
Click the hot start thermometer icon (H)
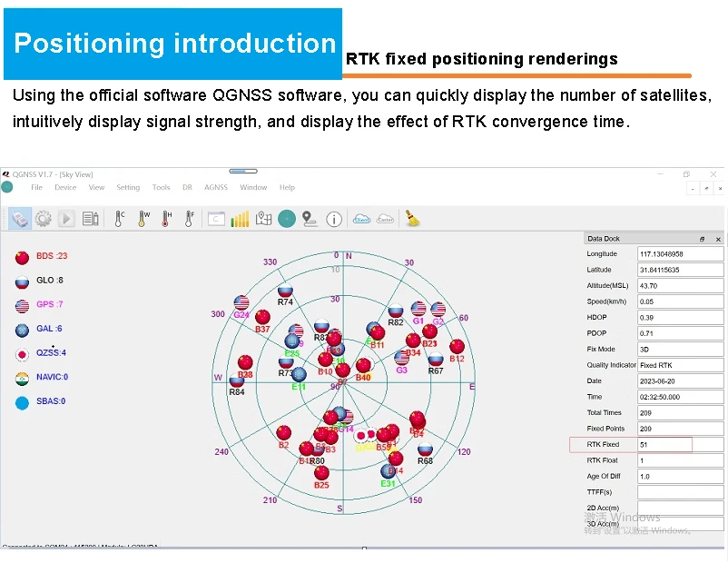tap(166, 219)
